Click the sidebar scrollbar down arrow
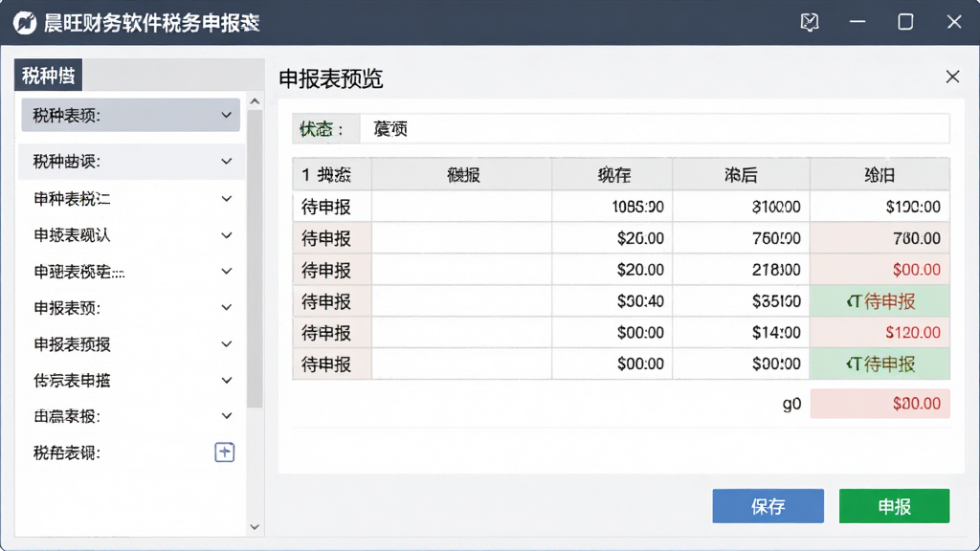Screen dimensions: 980x551 tap(255, 527)
